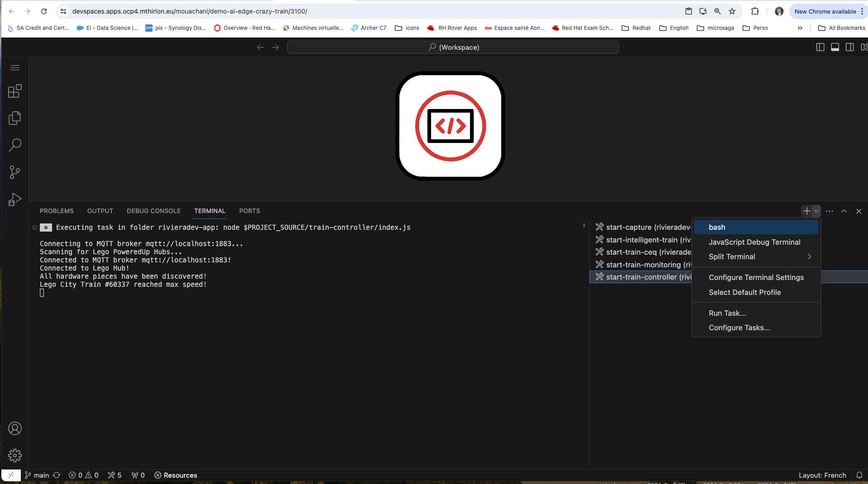Expand the hidden bookmarks overflow chevron
Image resolution: width=868 pixels, height=484 pixels.
[800, 28]
